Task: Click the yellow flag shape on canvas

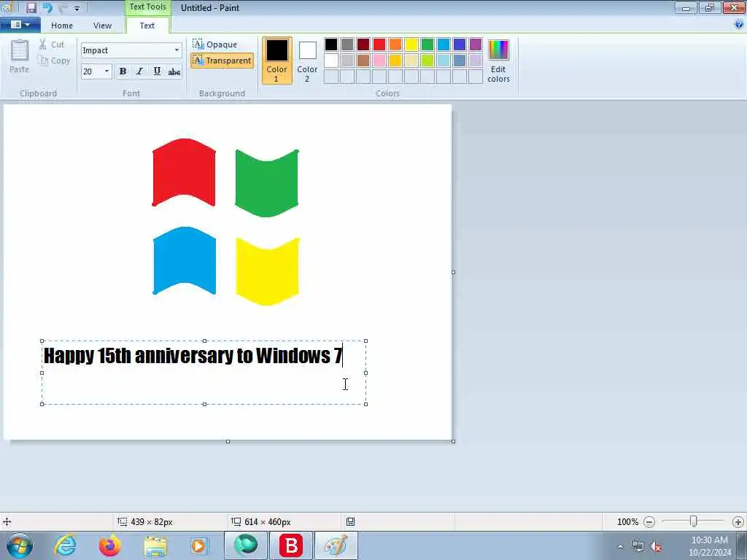Action: (267, 271)
